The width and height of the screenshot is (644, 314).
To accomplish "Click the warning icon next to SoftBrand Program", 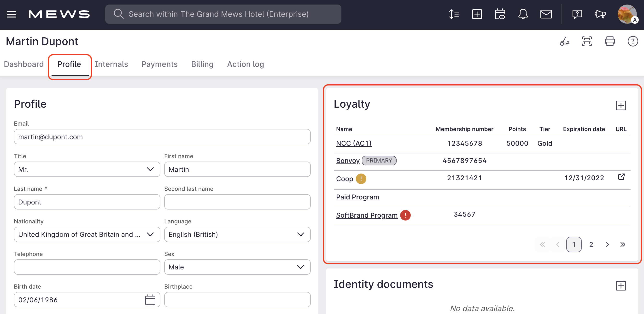I will [x=405, y=215].
